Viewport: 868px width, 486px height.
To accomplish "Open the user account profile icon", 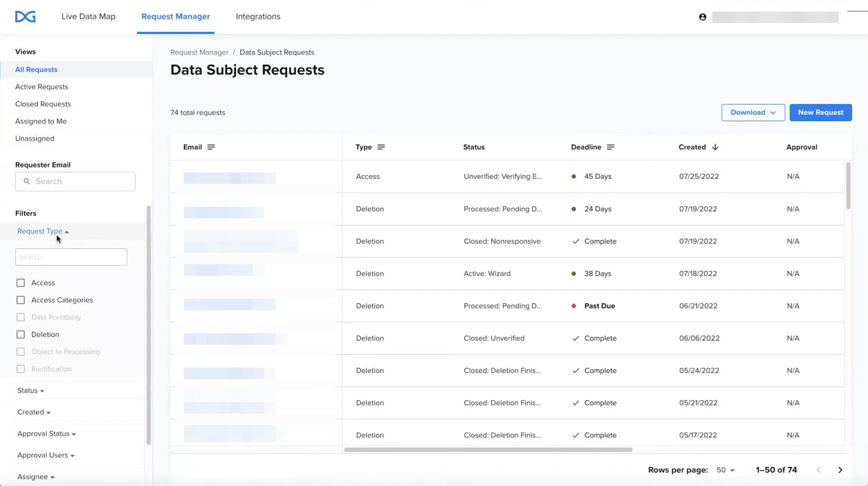I will pos(703,17).
